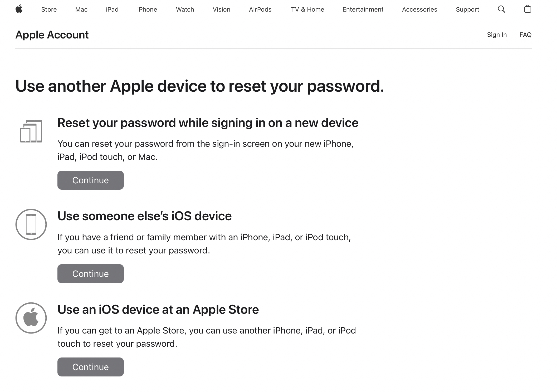Click the circled Apple icon for Apple Store option

(x=31, y=318)
